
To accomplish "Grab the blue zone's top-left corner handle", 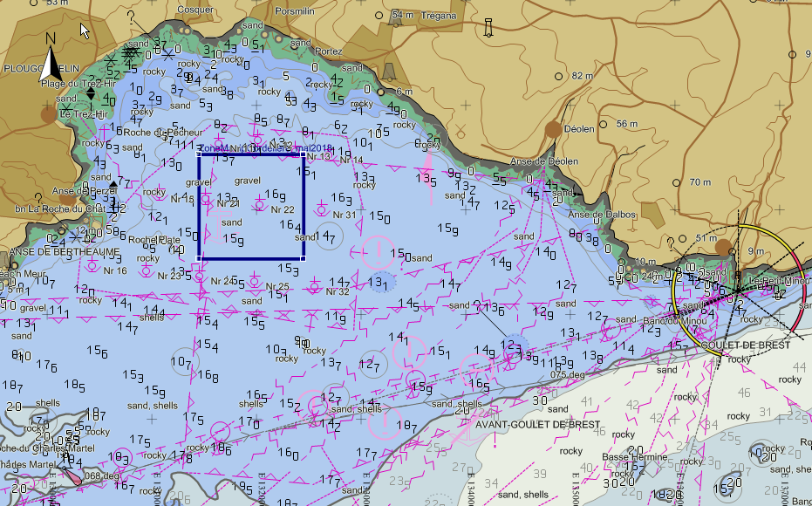I will pos(200,152).
